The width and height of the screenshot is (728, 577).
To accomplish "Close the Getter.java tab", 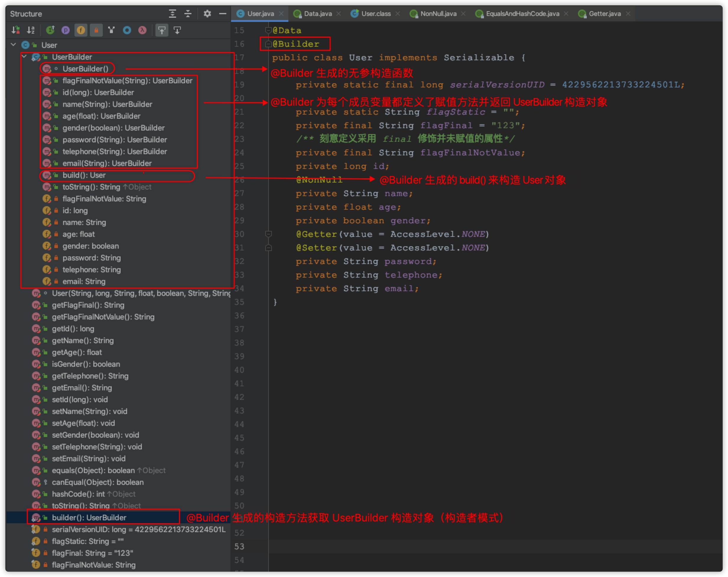I will click(x=628, y=14).
